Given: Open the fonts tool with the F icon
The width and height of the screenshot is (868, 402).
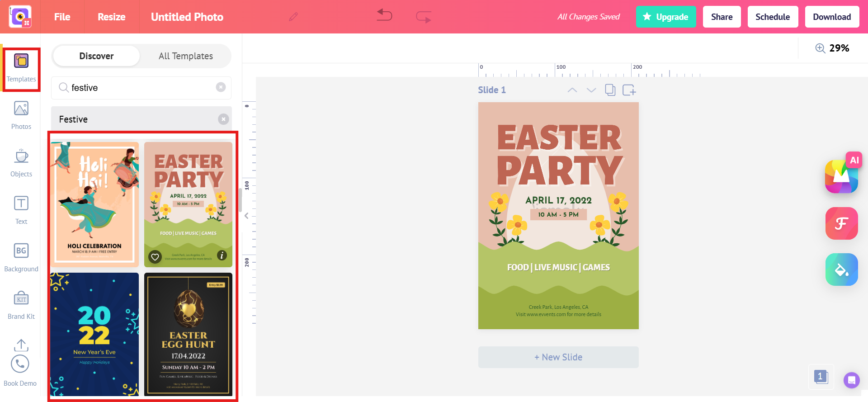Looking at the screenshot, I should [x=842, y=223].
